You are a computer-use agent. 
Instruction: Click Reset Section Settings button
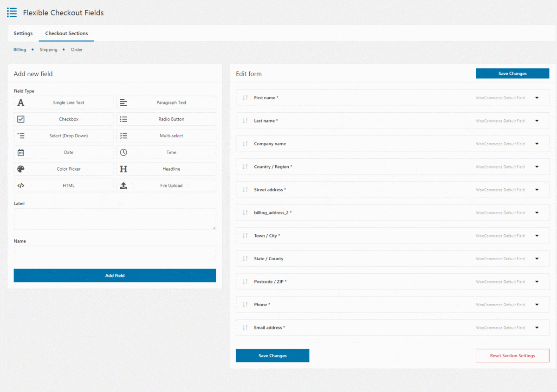(512, 356)
